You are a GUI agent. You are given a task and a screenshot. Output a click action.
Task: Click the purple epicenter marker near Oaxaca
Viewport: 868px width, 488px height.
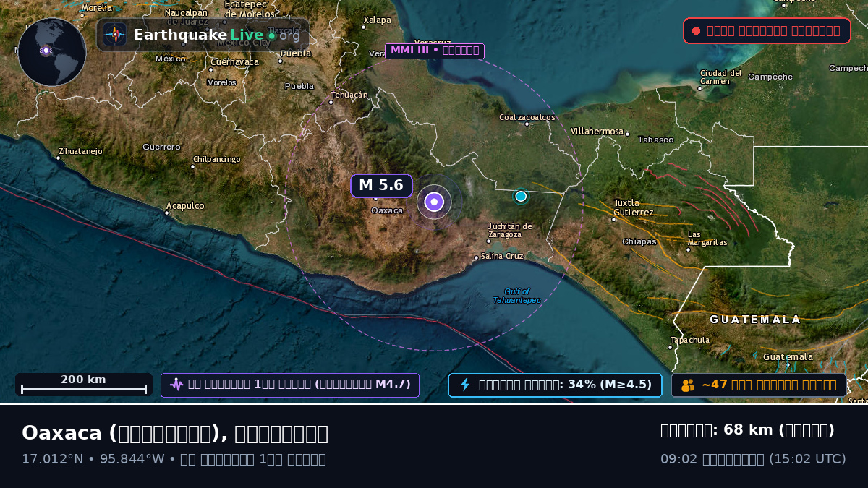point(434,202)
